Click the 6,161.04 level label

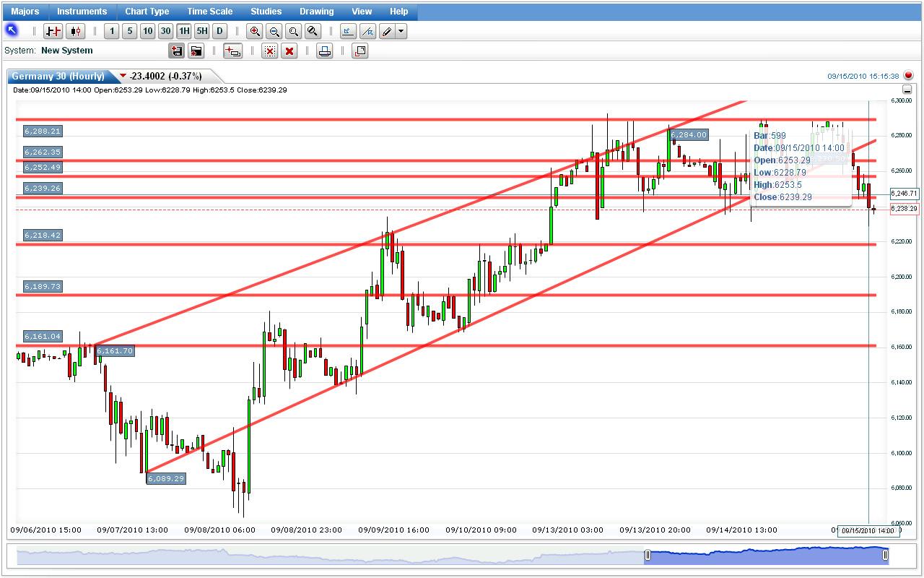point(43,337)
